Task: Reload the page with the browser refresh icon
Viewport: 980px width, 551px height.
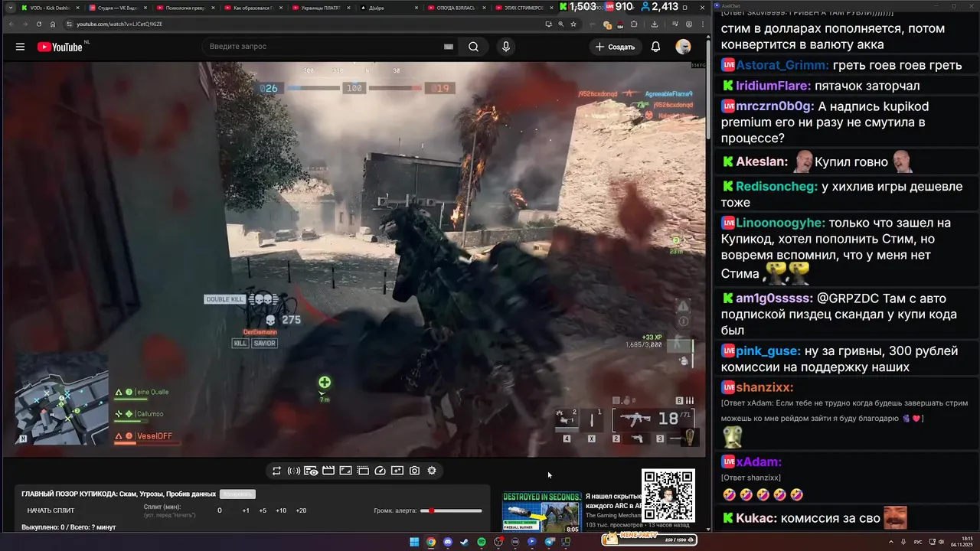Action: [x=38, y=24]
